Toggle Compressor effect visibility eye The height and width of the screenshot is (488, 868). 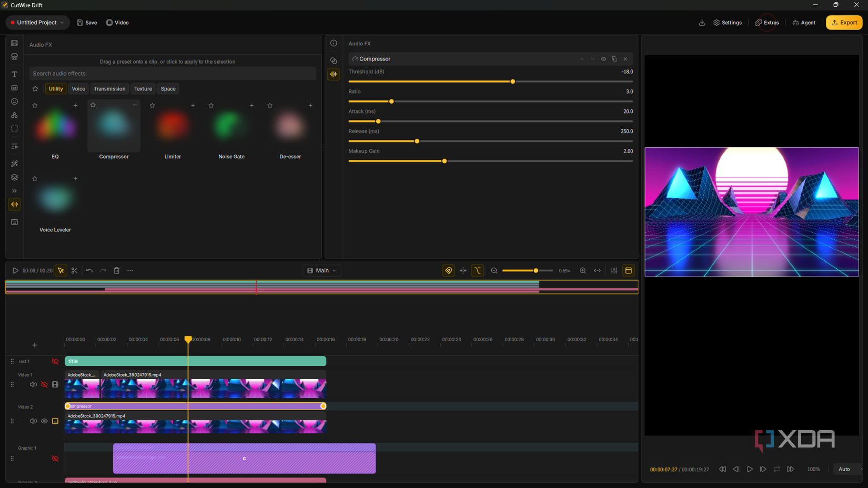click(x=603, y=59)
